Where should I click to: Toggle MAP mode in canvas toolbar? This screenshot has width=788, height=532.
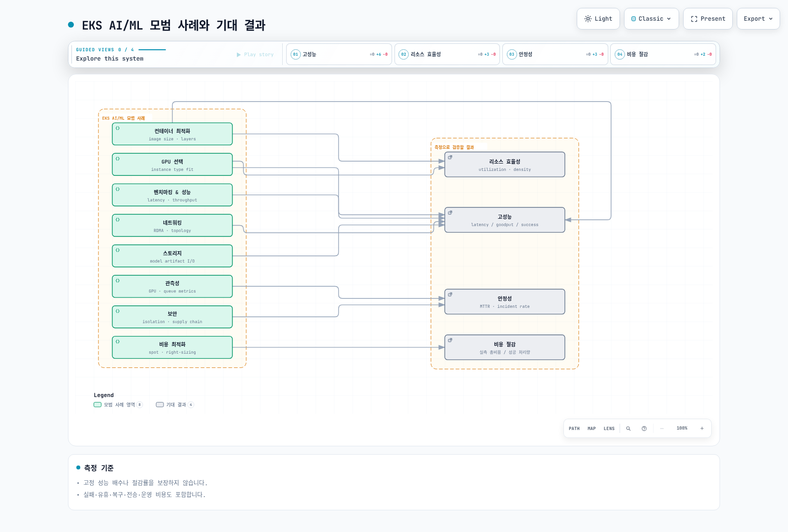coord(591,429)
